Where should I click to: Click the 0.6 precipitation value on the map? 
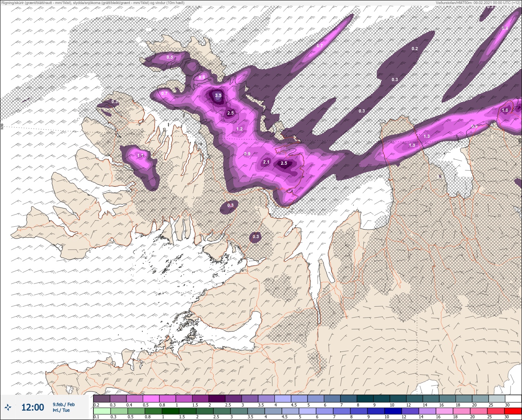pos(202,77)
